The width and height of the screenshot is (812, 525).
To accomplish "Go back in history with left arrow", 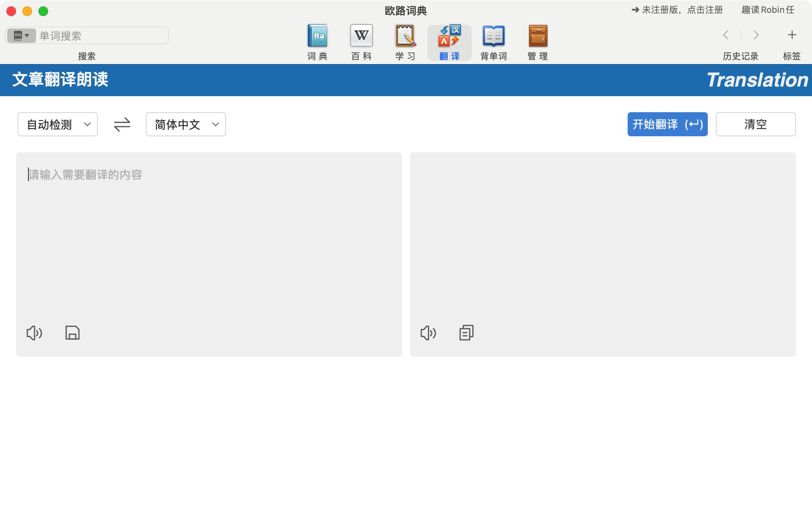I will [x=726, y=35].
